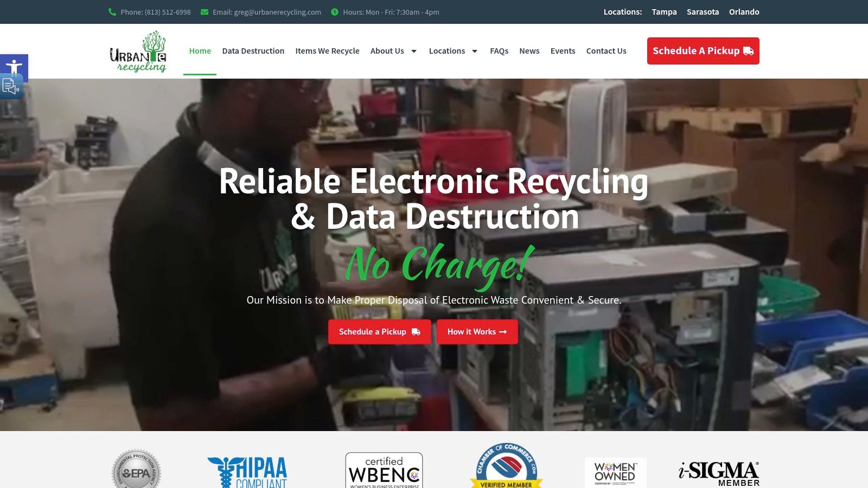Open the Locations dropdown in navigation
Image resolution: width=868 pixels, height=488 pixels.
[448, 51]
